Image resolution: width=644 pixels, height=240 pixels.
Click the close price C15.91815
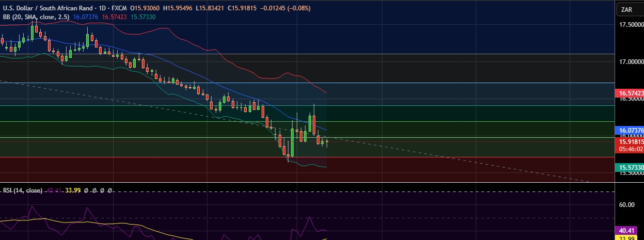click(242, 9)
